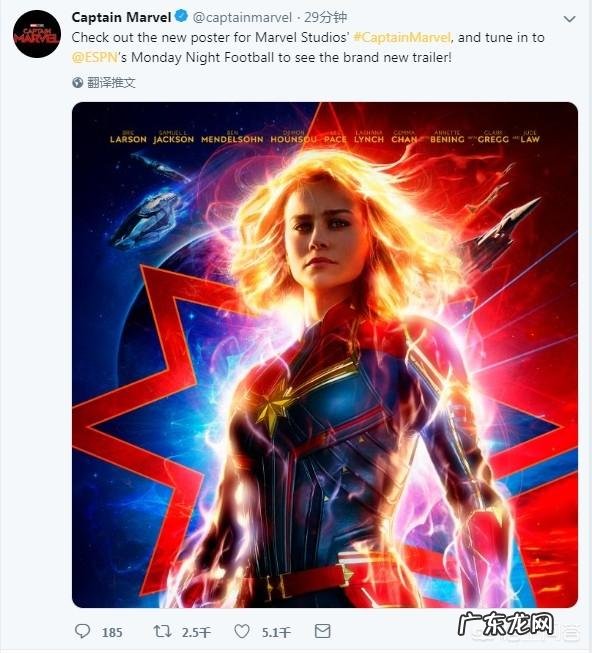Click the 5.1千 likes count
The height and width of the screenshot is (653, 592).
(276, 633)
